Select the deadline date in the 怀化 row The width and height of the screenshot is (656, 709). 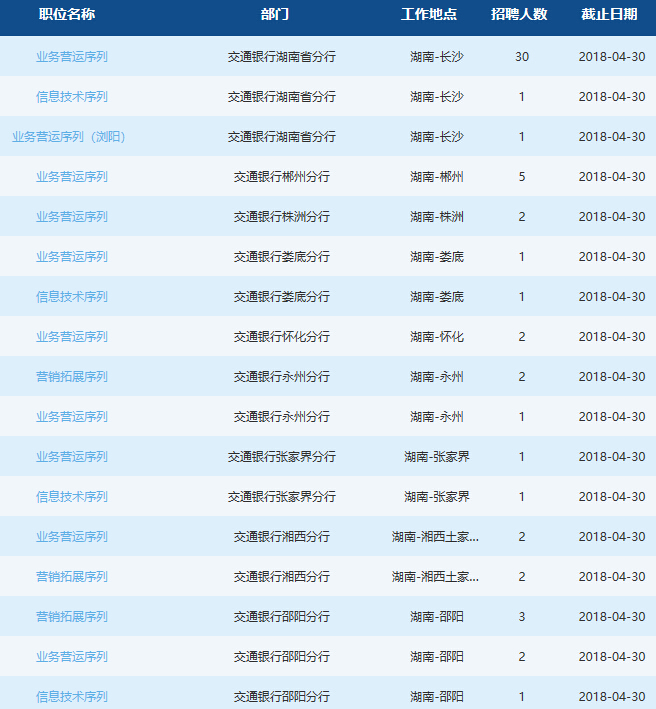tap(612, 337)
